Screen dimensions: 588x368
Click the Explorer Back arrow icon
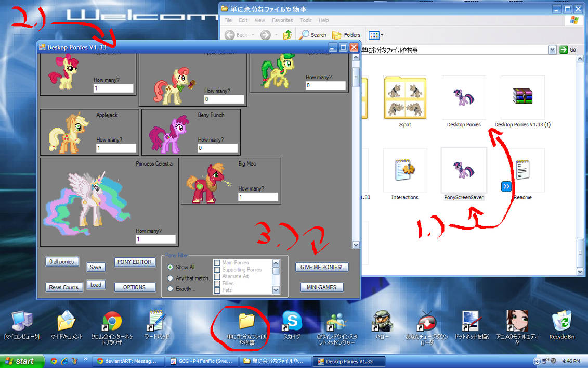coord(229,35)
